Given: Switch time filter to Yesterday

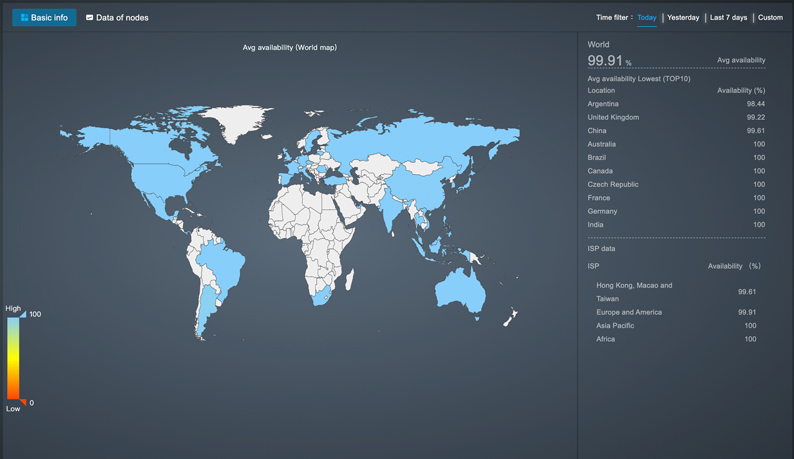Looking at the screenshot, I should click(x=683, y=17).
